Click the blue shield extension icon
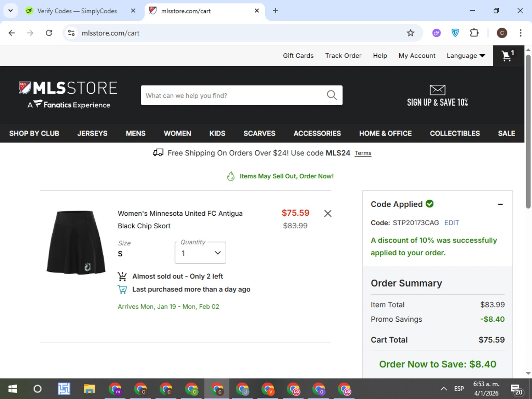This screenshot has width=532, height=399. 455,33
